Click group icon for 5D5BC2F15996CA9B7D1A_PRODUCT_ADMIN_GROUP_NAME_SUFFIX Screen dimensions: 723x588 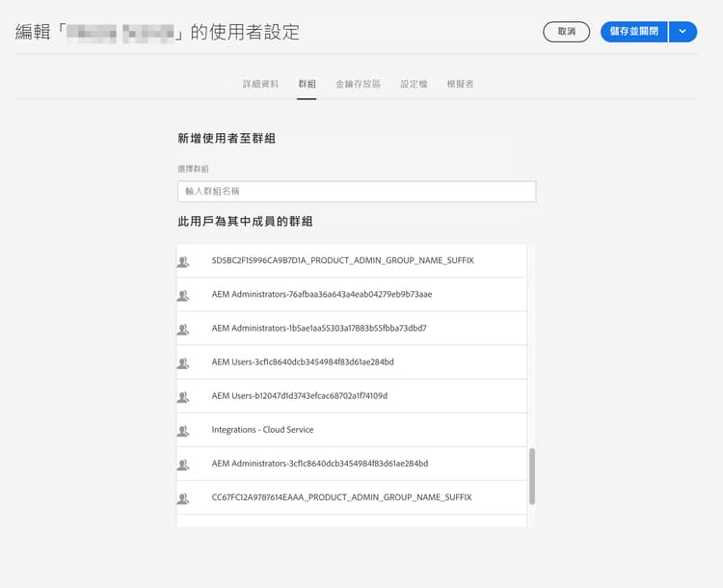[x=183, y=262]
